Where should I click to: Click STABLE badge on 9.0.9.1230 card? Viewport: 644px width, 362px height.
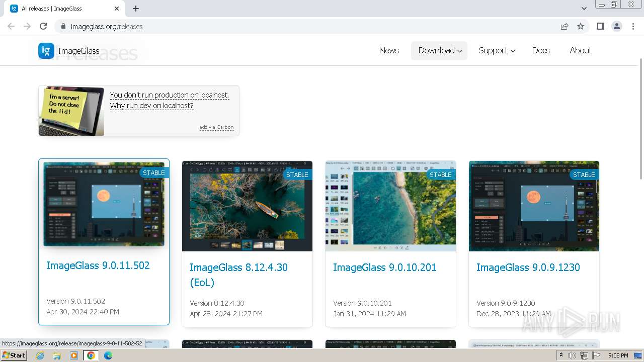pos(584,174)
